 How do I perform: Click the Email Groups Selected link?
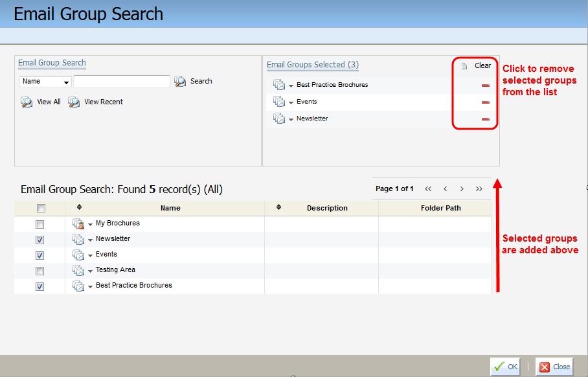311,65
